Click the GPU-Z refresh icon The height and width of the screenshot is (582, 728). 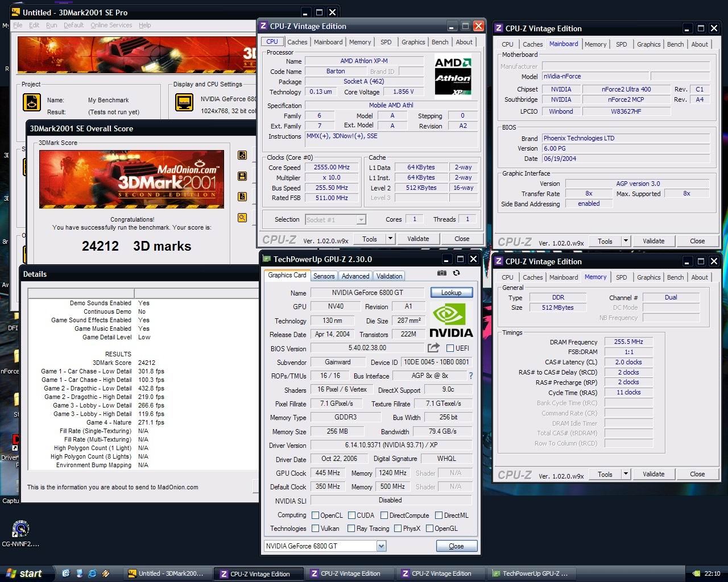point(456,273)
